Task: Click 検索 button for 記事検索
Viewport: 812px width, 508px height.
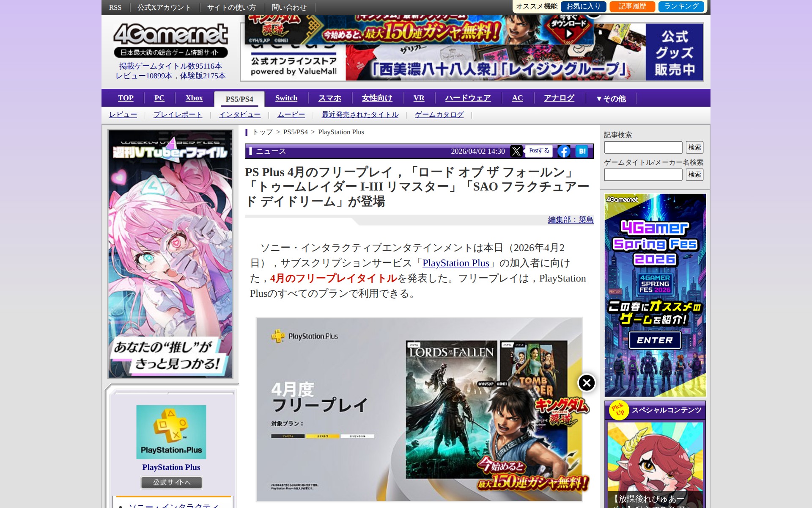Action: click(694, 147)
